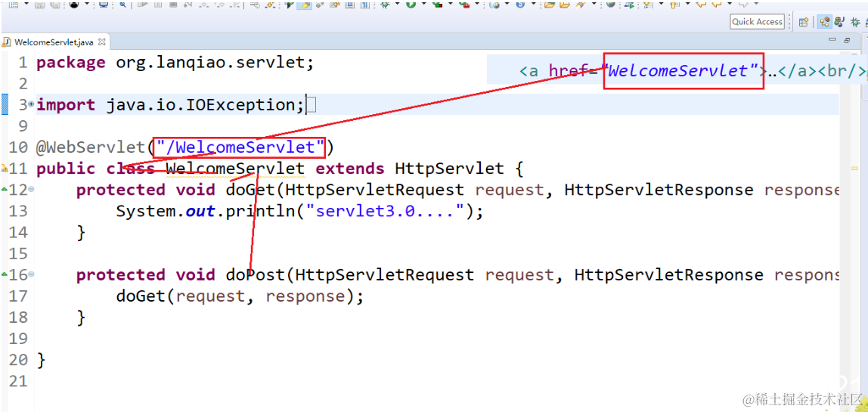
Task: Click "protected" on line 16
Action: pos(121,274)
